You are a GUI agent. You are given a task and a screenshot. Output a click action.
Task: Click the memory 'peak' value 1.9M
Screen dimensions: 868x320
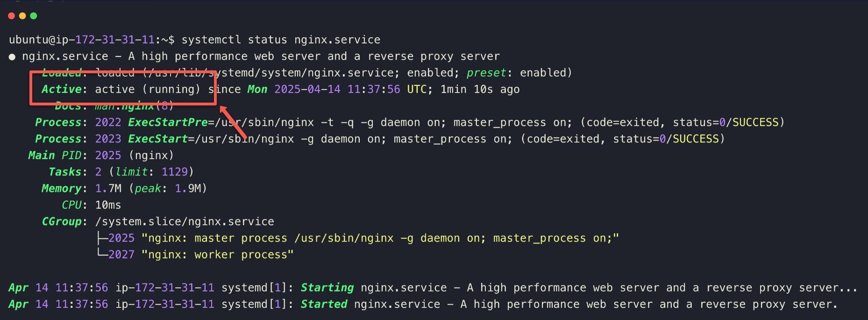188,188
